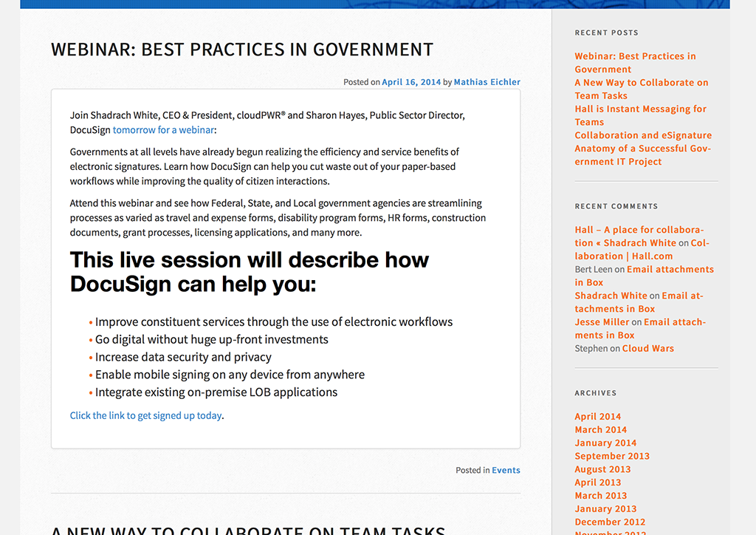Open the April 2014 archive
This screenshot has height=535, width=756.
coord(598,416)
